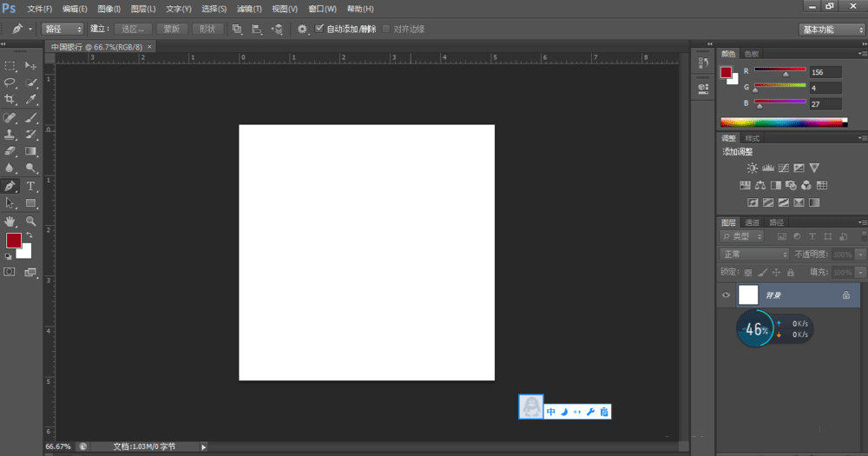Toggle lock transparent pixels
The height and width of the screenshot is (456, 868).
[x=748, y=272]
